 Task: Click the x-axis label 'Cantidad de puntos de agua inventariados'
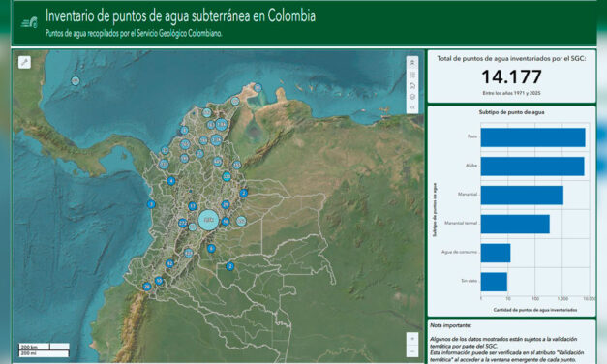click(x=535, y=310)
